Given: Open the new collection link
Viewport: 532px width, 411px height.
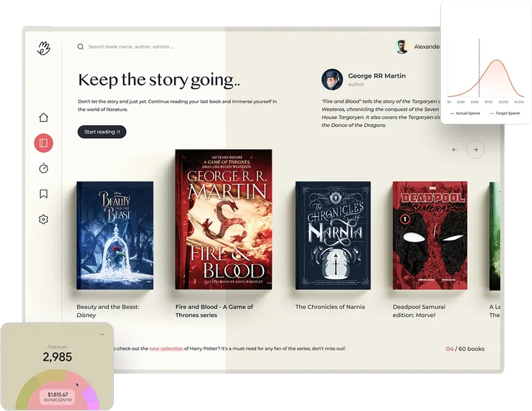Looking at the screenshot, I should [166, 349].
